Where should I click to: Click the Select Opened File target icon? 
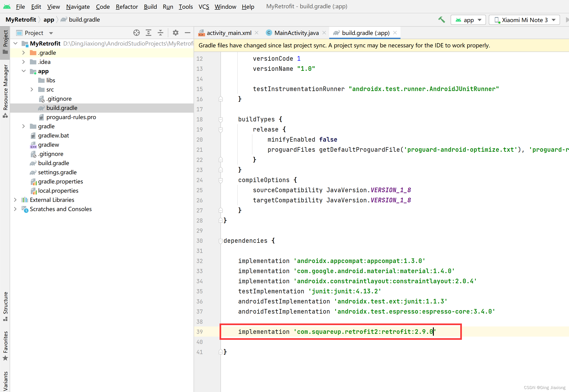(x=136, y=33)
